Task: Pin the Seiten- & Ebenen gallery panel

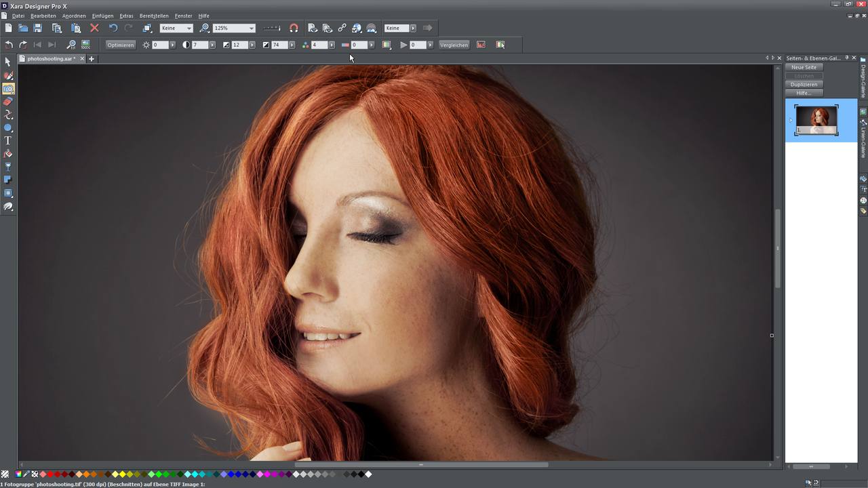Action: coord(847,58)
